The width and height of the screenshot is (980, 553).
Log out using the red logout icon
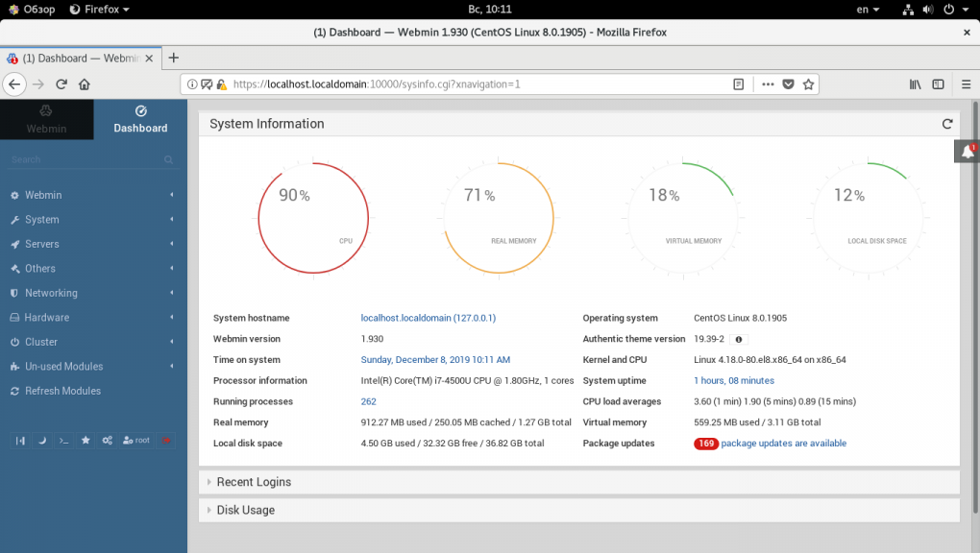(165, 440)
